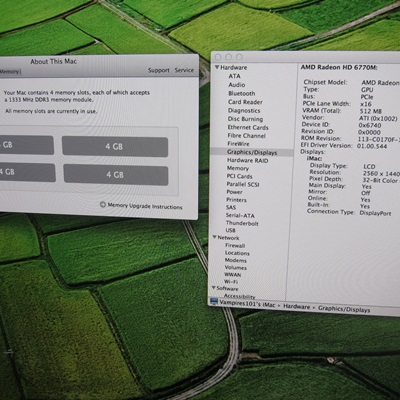The height and width of the screenshot is (400, 400).
Task: Click the Device ID value 0x6740
Action: pyautogui.click(x=370, y=125)
